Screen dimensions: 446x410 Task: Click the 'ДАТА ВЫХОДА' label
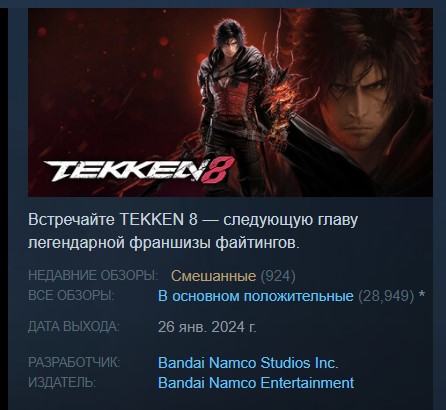[74, 327]
